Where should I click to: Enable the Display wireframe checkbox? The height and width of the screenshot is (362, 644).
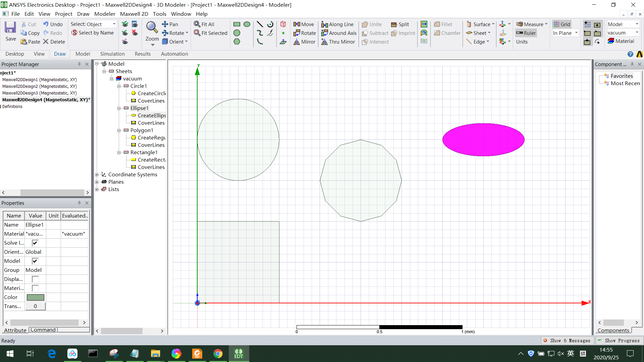coord(35,279)
